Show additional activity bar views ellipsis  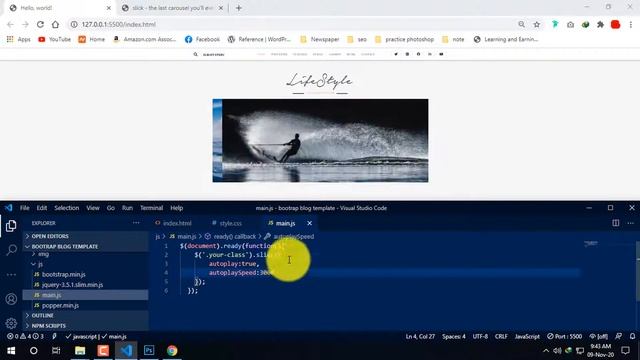point(11,275)
